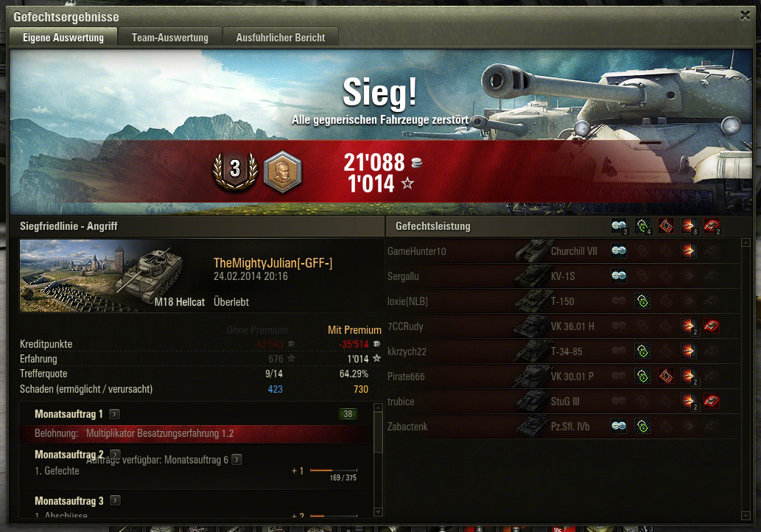Image resolution: width=761 pixels, height=532 pixels.
Task: Click player name TheMightyJulian[-GFF-]
Action: (x=273, y=263)
